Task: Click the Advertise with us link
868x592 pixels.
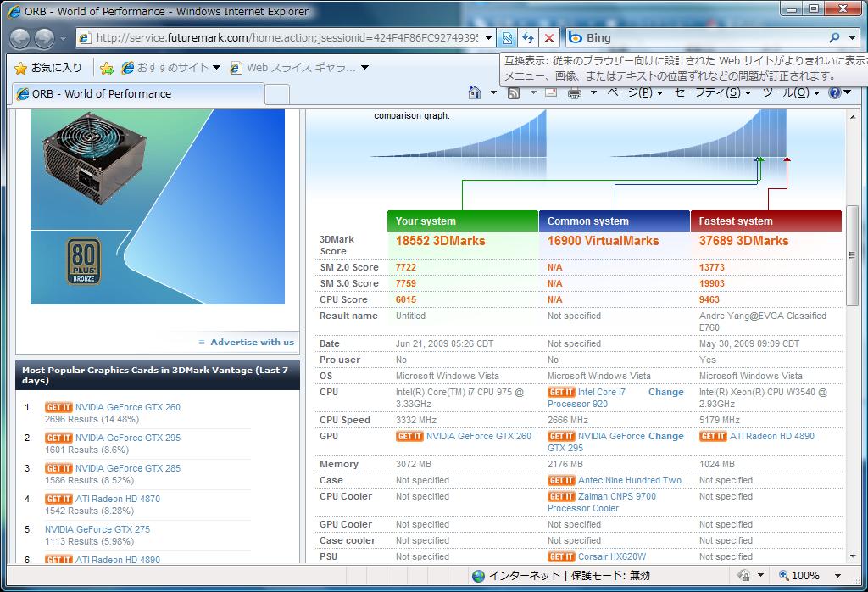Action: (252, 343)
